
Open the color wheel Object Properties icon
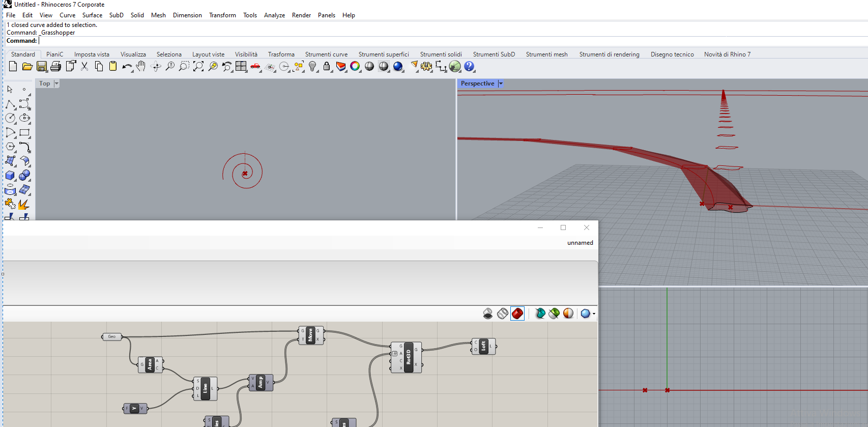[355, 66]
